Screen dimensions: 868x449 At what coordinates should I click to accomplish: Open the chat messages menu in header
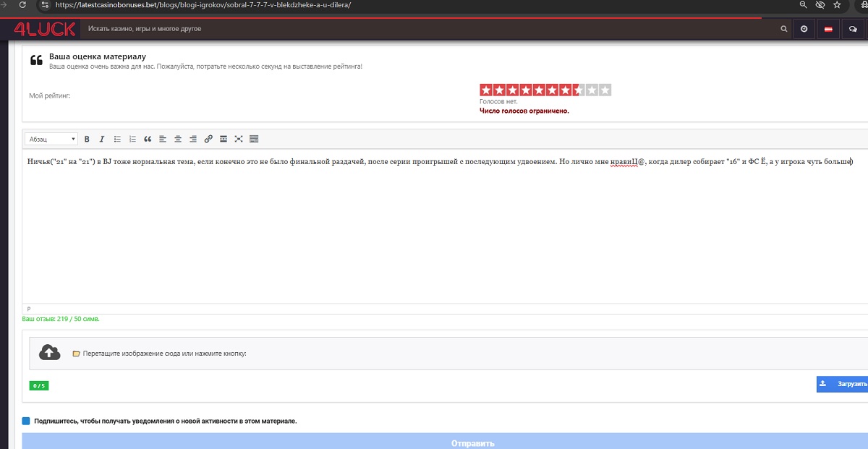[x=853, y=29]
